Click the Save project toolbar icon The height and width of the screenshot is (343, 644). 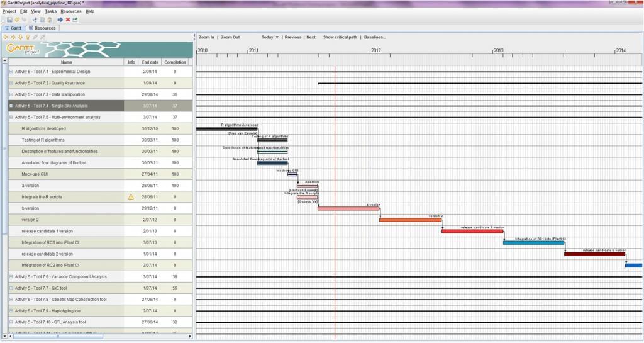coord(9,20)
